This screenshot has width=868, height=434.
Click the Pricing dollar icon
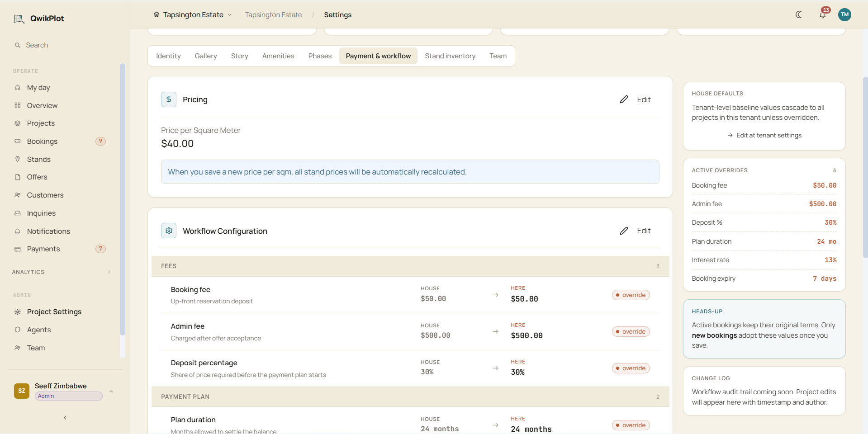point(169,99)
